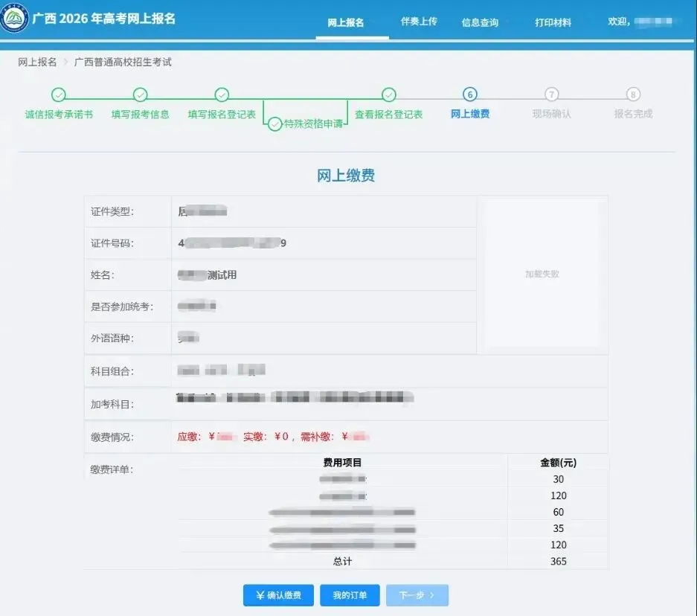Open 我的订单 button
Viewport: 697px width, 616px height.
tap(350, 595)
